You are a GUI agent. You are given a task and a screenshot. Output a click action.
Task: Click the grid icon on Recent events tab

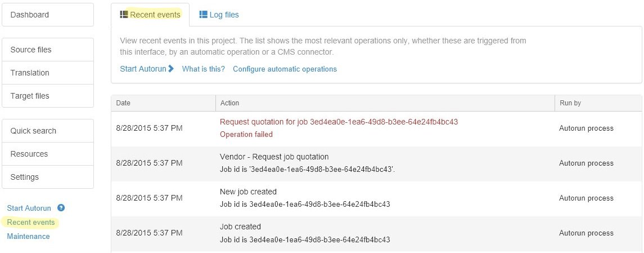coord(124,15)
